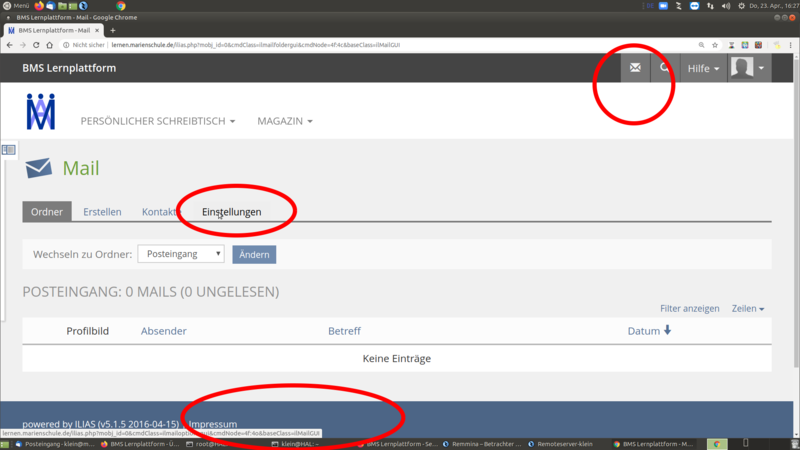Open the Impressum footer link
Image resolution: width=800 pixels, height=450 pixels.
pos(212,424)
